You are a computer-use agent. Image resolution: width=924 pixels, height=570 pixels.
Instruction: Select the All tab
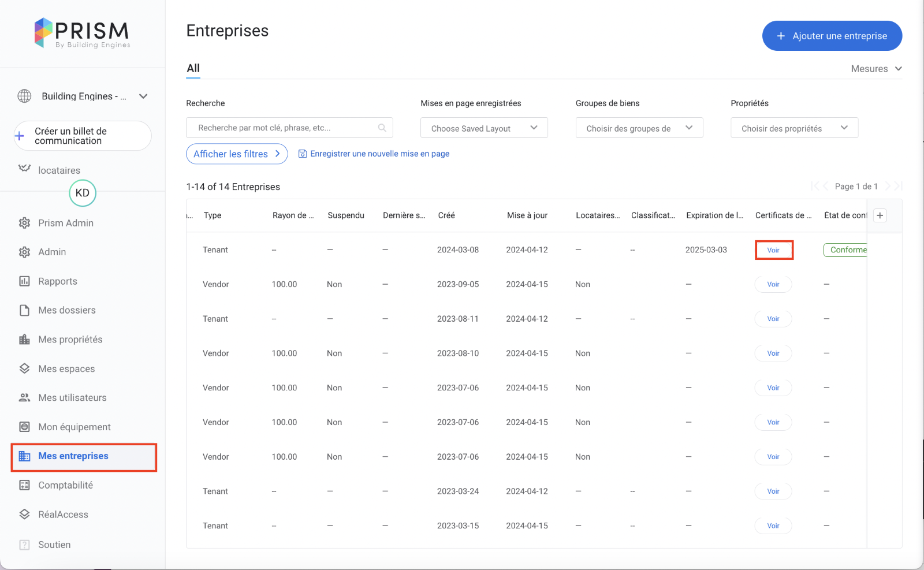pyautogui.click(x=193, y=68)
